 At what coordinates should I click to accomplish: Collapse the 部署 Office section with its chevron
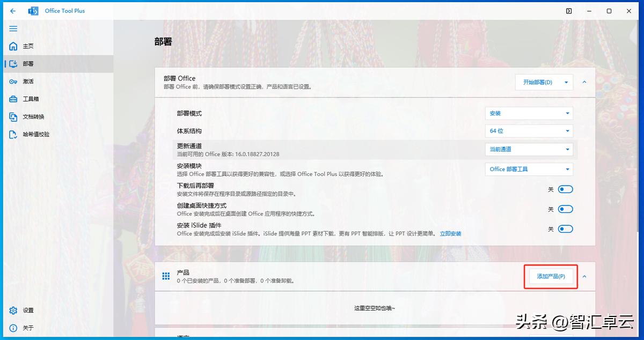click(584, 82)
